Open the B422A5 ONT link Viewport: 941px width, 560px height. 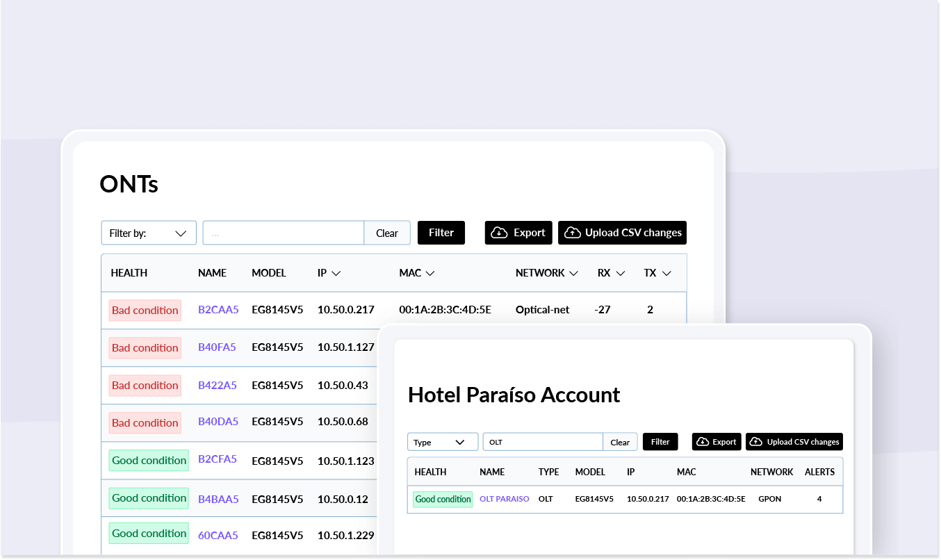click(x=218, y=385)
